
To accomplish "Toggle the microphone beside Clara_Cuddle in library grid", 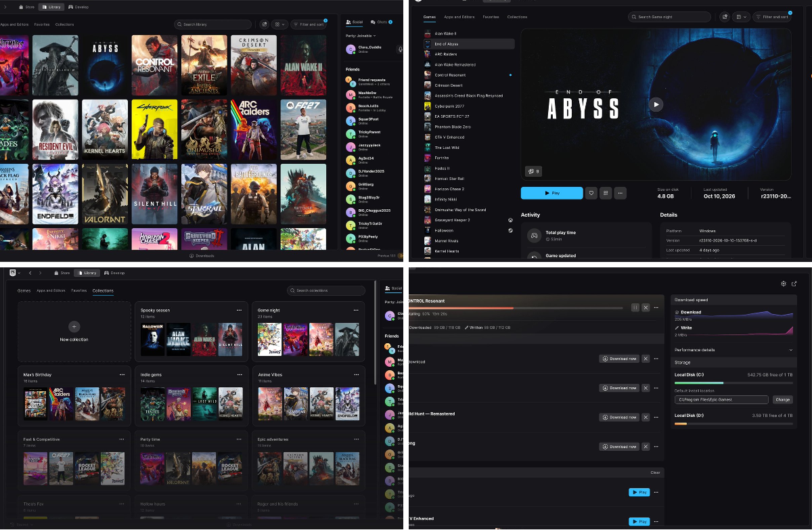I will (400, 49).
